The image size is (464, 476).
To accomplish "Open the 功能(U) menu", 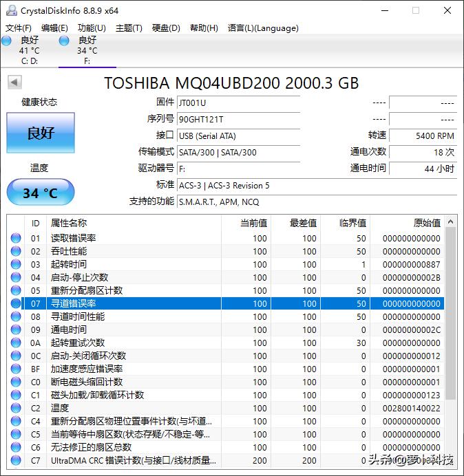I will pos(92,28).
